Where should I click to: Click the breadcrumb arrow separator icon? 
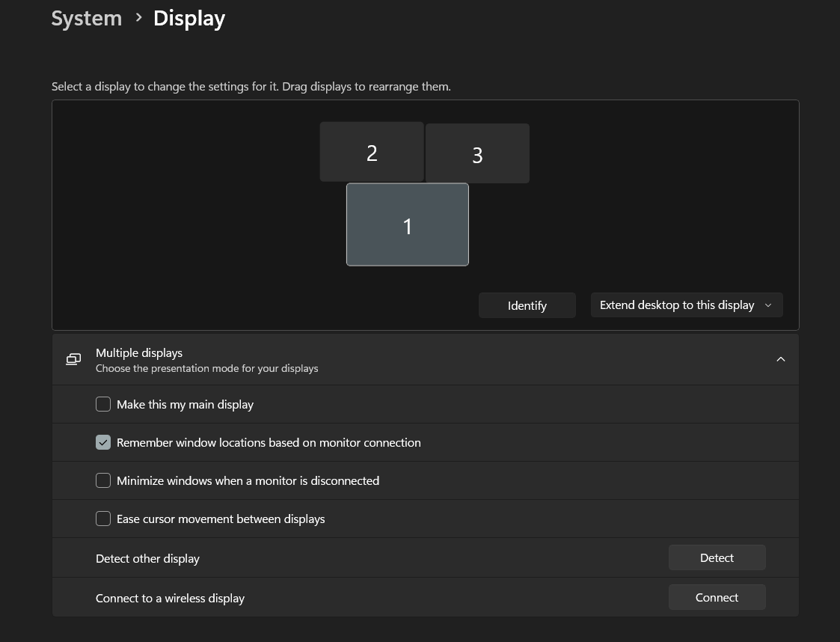pos(138,18)
